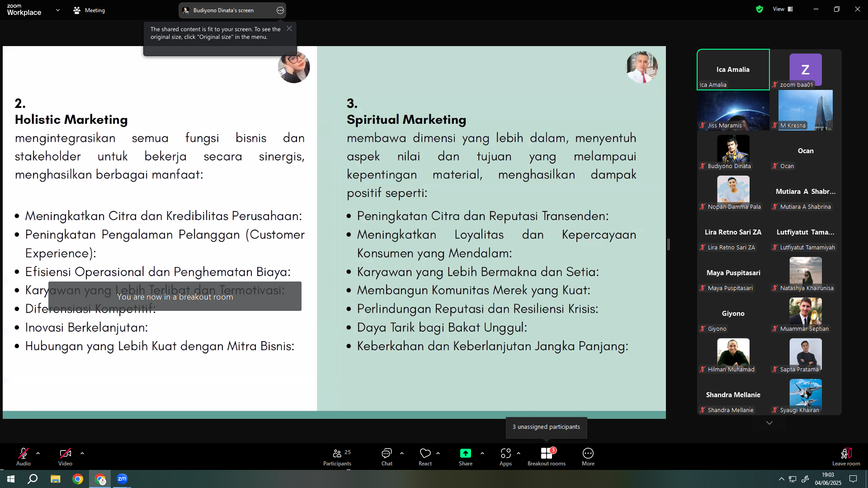
Task: Click the "Holistic Marketing" slide heading
Action: [71, 119]
